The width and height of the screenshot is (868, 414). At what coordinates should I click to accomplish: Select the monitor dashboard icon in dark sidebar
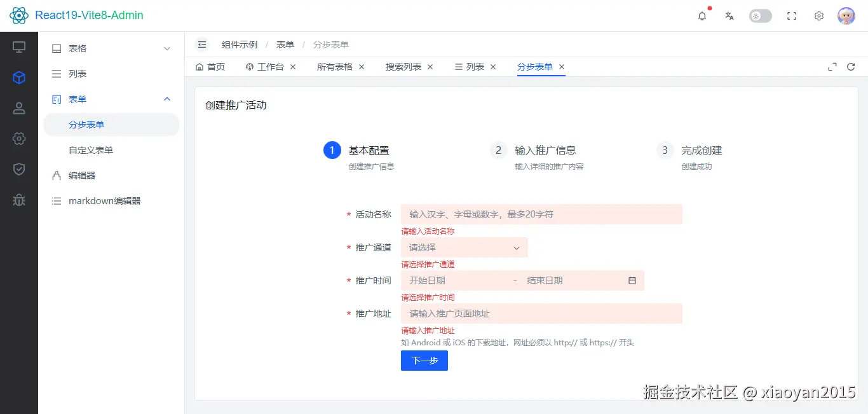19,47
